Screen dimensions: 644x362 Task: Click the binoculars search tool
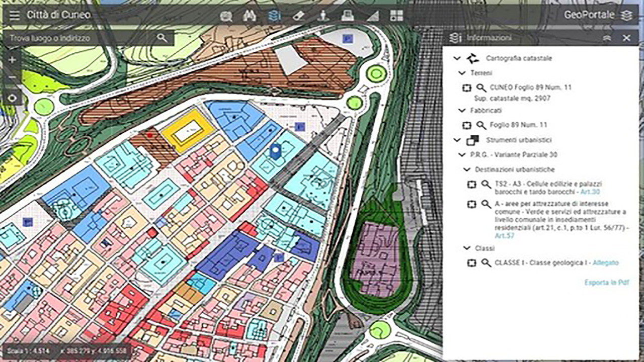pyautogui.click(x=250, y=16)
